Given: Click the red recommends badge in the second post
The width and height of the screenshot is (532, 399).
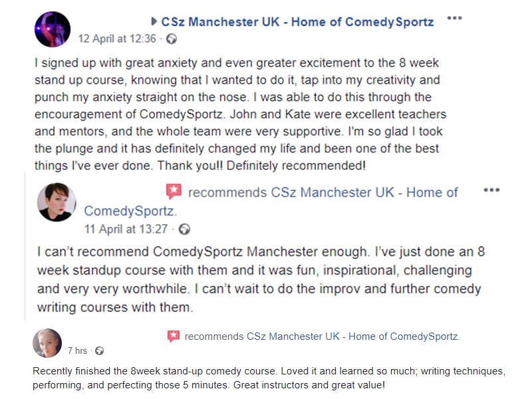Looking at the screenshot, I should pos(173,192).
